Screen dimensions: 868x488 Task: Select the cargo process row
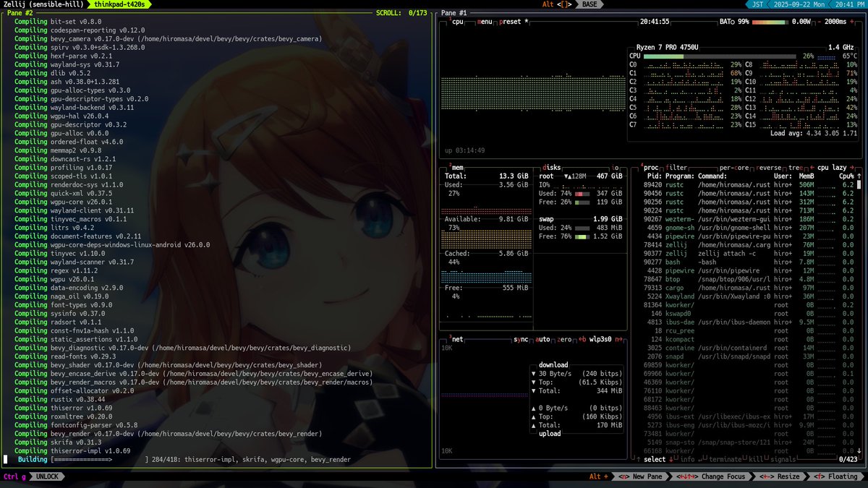point(750,288)
